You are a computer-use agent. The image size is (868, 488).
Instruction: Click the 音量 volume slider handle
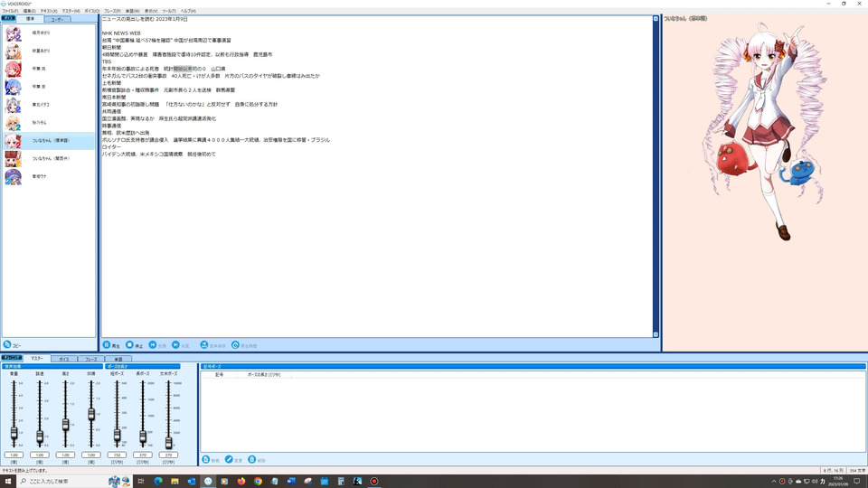tap(14, 433)
